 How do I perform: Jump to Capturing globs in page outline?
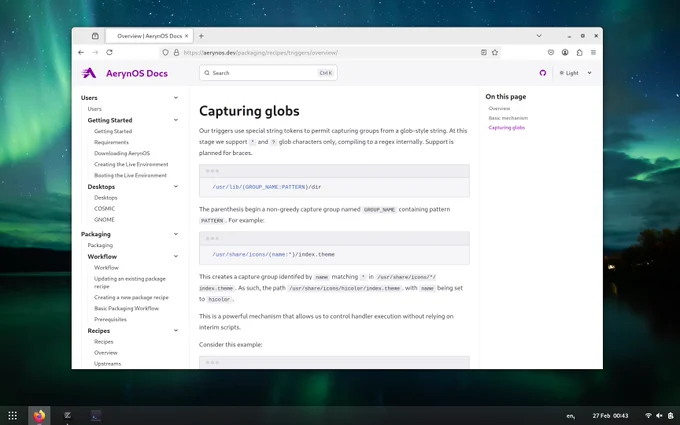click(507, 128)
